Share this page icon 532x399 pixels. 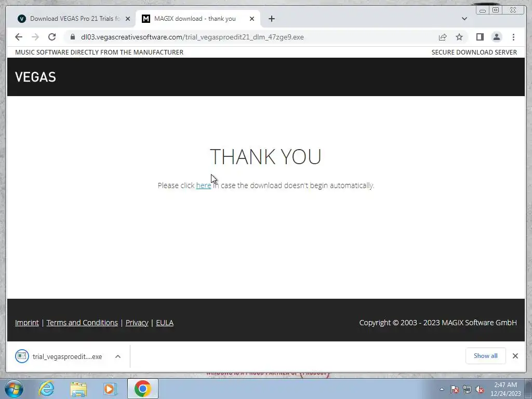pos(443,37)
